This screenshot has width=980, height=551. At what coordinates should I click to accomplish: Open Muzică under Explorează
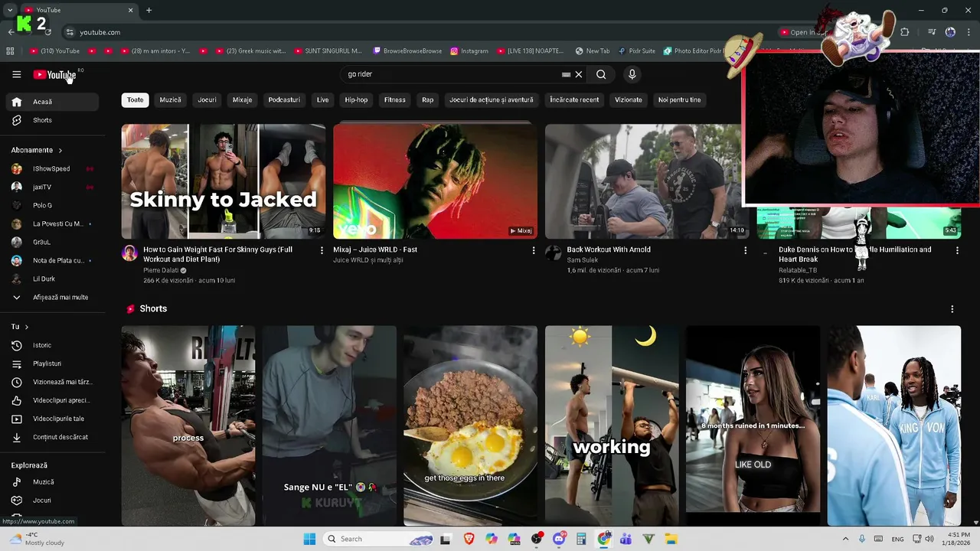[53, 482]
